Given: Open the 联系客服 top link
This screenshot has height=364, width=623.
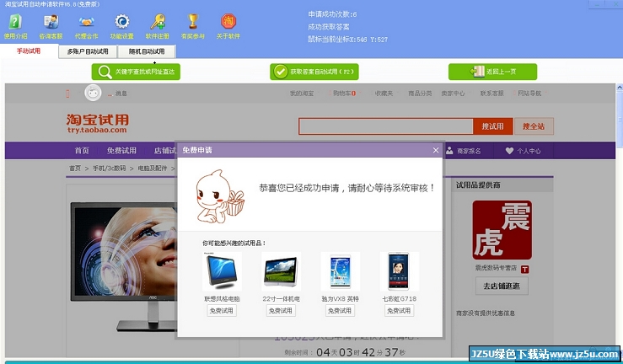Looking at the screenshot, I should pyautogui.click(x=491, y=94).
